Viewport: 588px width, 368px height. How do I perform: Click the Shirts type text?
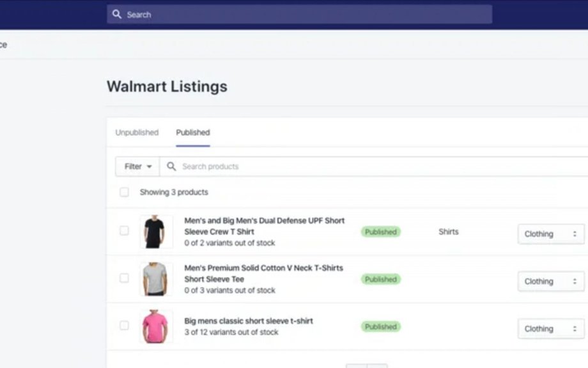tap(449, 232)
